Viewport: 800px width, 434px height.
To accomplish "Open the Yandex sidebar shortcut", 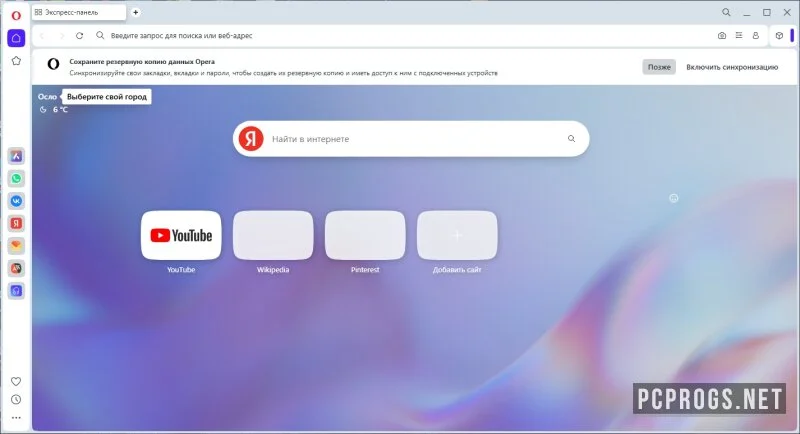I will point(16,223).
